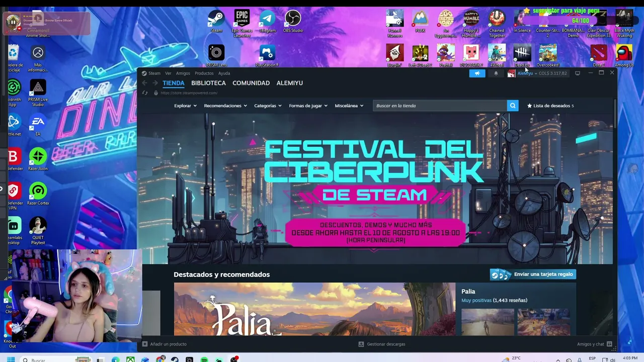Open the Palia featured game image

314,309
